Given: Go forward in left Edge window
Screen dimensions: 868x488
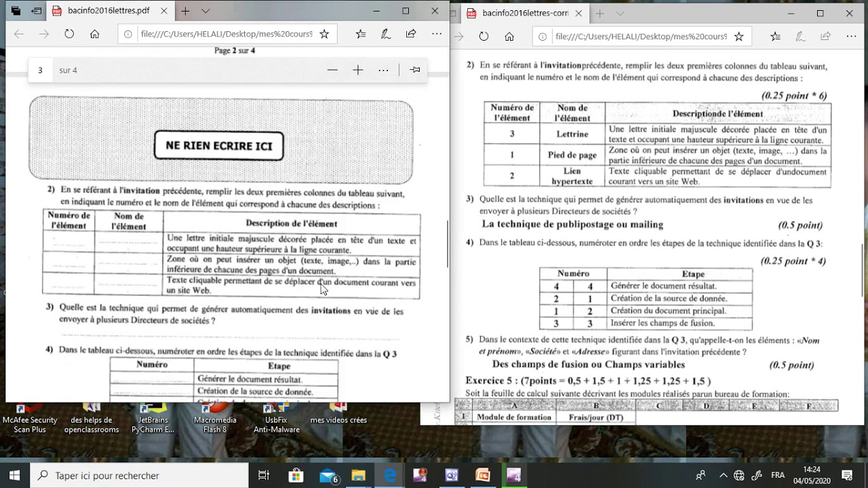Looking at the screenshot, I should tap(44, 34).
